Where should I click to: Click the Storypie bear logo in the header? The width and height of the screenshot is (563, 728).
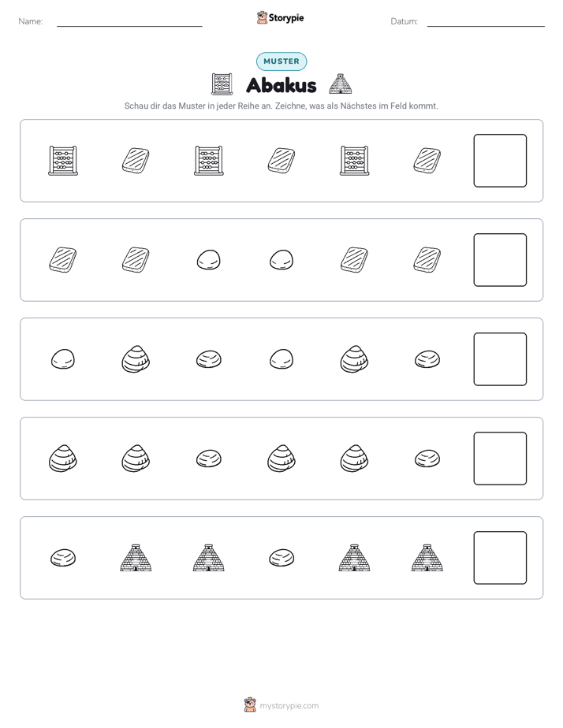coord(262,17)
